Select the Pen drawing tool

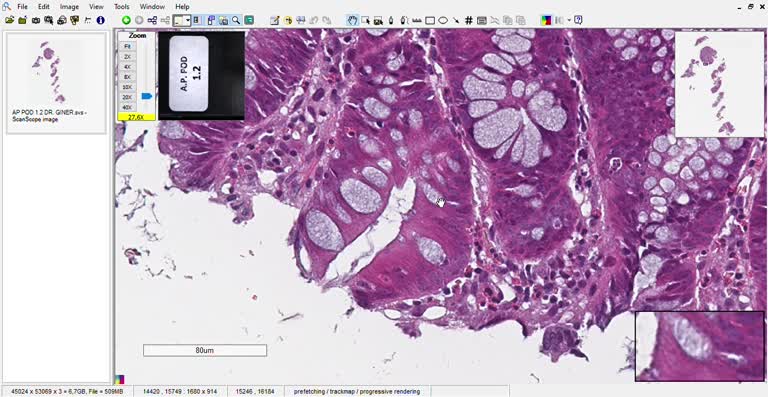pos(391,20)
